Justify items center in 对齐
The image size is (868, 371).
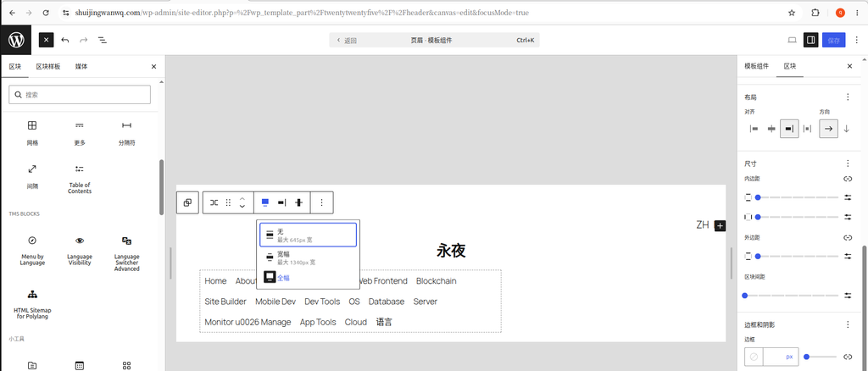(x=771, y=128)
